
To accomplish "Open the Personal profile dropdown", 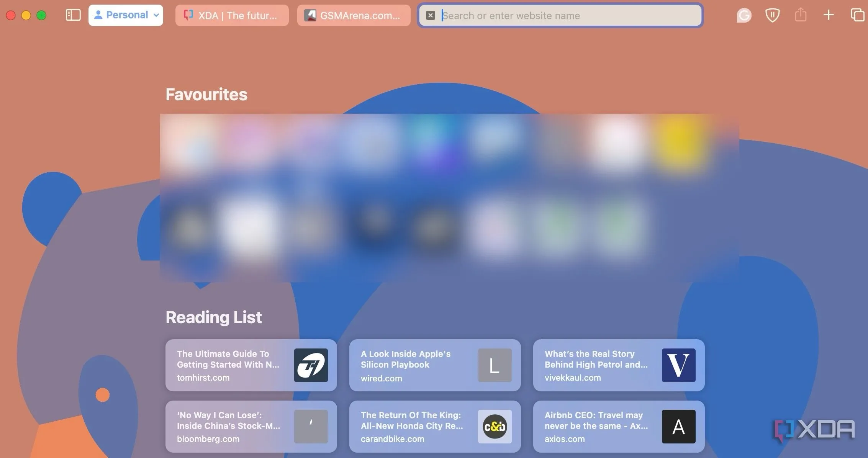I will [x=126, y=15].
